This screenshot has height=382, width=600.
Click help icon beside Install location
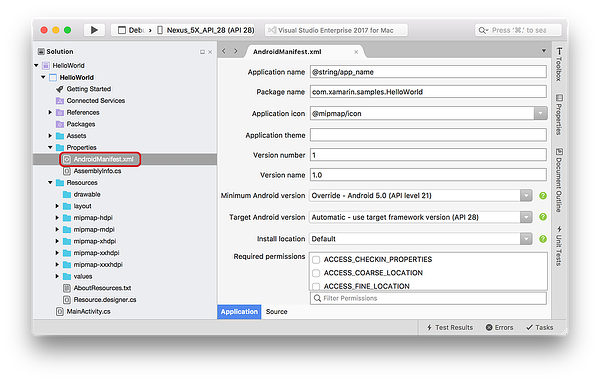[x=543, y=239]
